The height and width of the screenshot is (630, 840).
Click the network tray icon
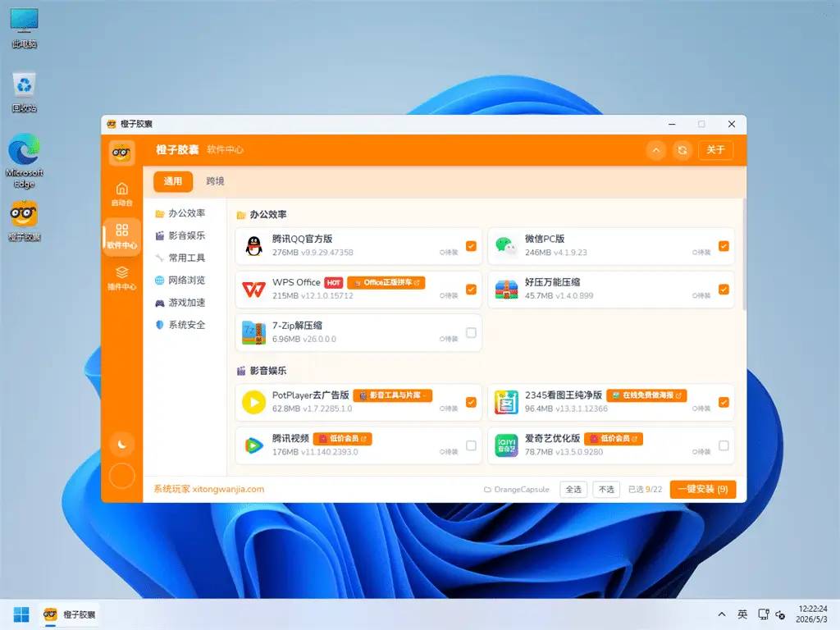pyautogui.click(x=764, y=614)
